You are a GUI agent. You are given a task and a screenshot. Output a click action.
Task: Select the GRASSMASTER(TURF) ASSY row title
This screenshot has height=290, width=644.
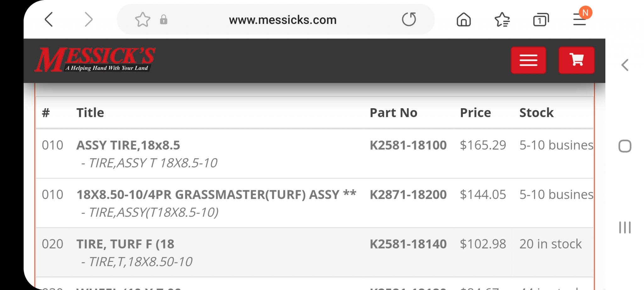click(216, 194)
